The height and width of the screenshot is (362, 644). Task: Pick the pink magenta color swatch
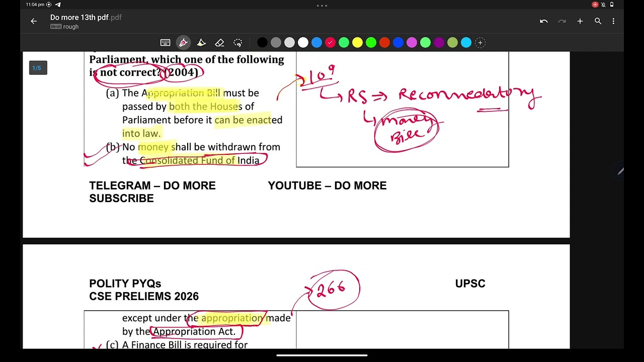point(412,43)
